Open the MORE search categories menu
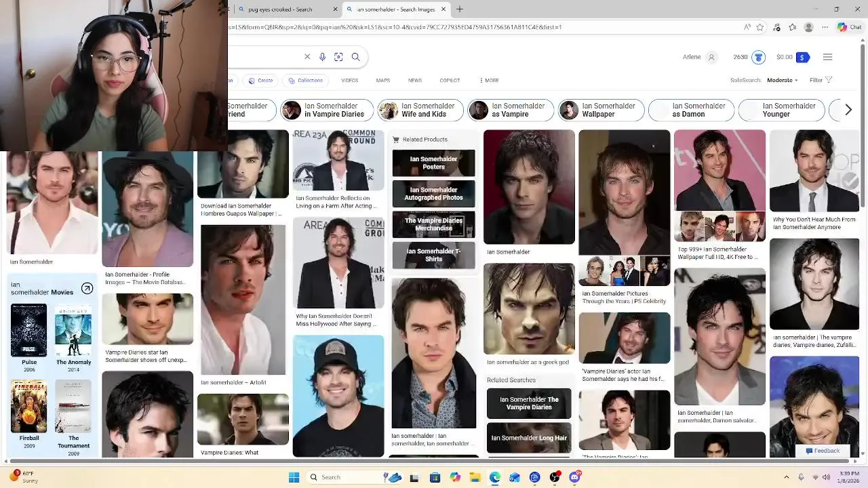 489,81
